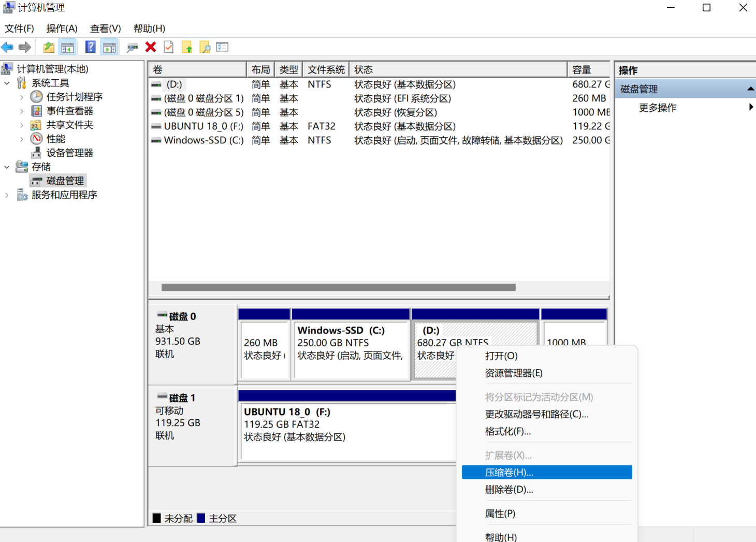Select the 磁盘 0 磁盘分区 5 row
Viewport: 756px width, 542px height.
[380, 112]
